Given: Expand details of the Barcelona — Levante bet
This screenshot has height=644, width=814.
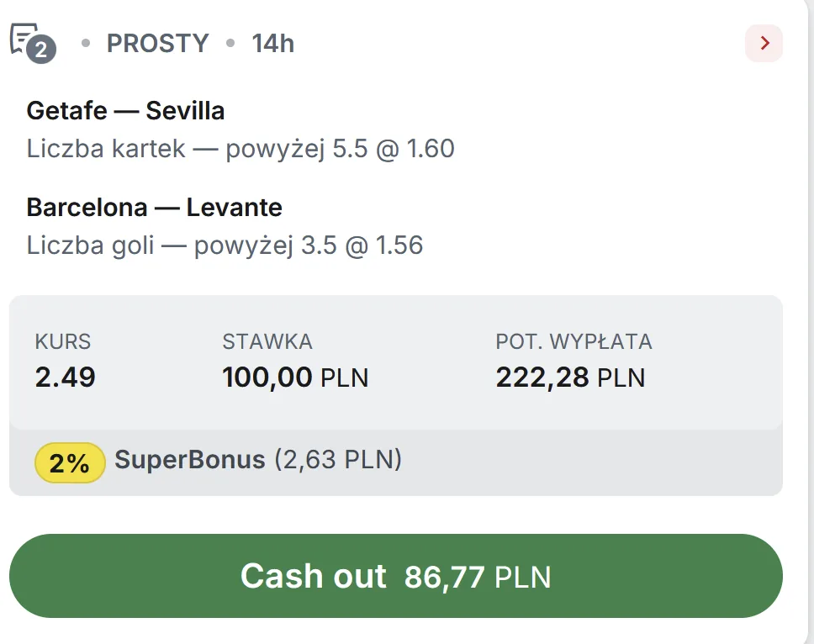Looking at the screenshot, I should tap(155, 207).
